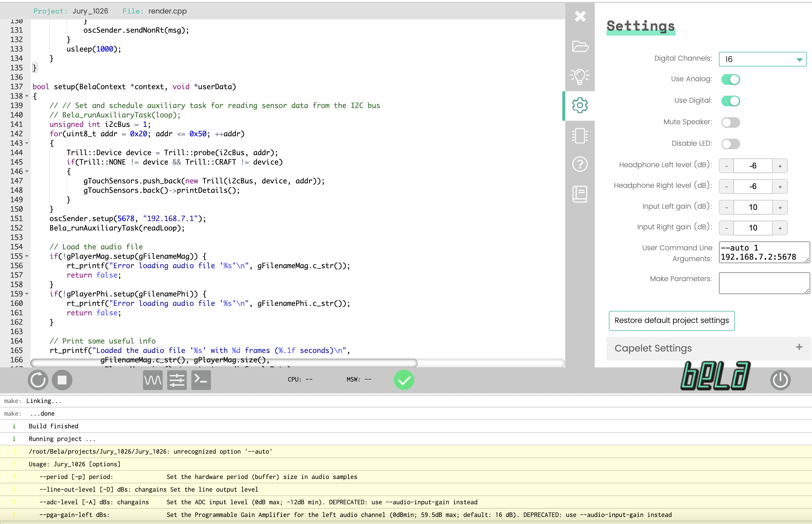Turn off the Use Digital toggle

730,101
